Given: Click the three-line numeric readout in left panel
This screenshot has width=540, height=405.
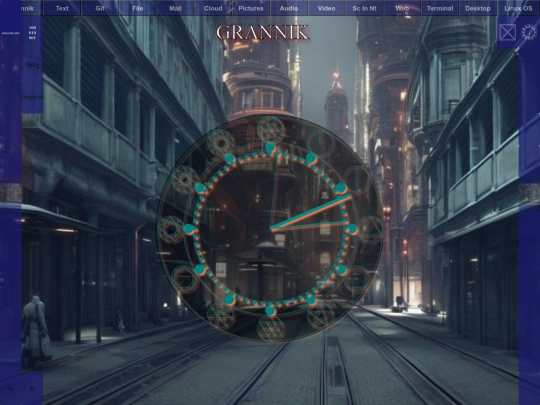Looking at the screenshot, I should [32, 33].
